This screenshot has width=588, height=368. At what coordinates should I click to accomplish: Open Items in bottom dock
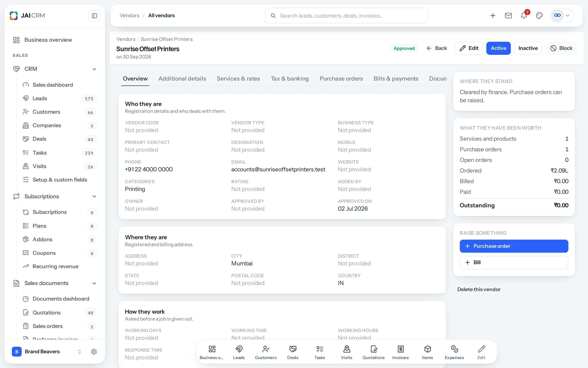427,352
